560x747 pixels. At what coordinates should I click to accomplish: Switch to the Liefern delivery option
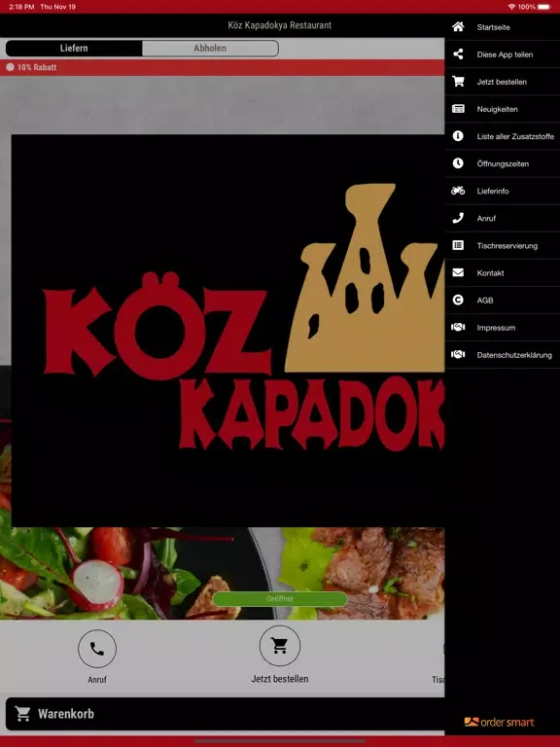74,48
